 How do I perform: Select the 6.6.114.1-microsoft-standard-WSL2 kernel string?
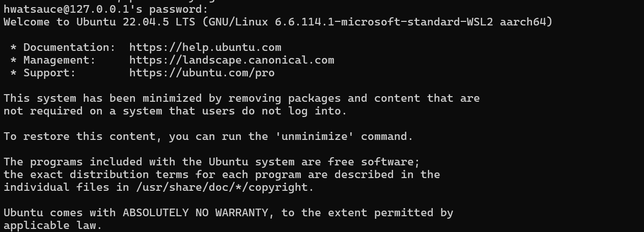coord(384,22)
